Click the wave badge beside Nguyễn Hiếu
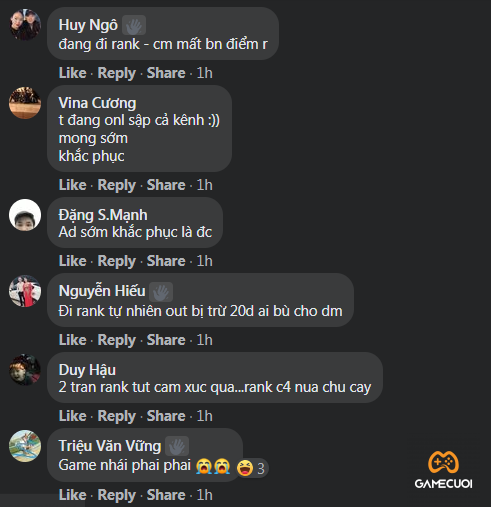Screen dimensions: 491x507 (161, 292)
